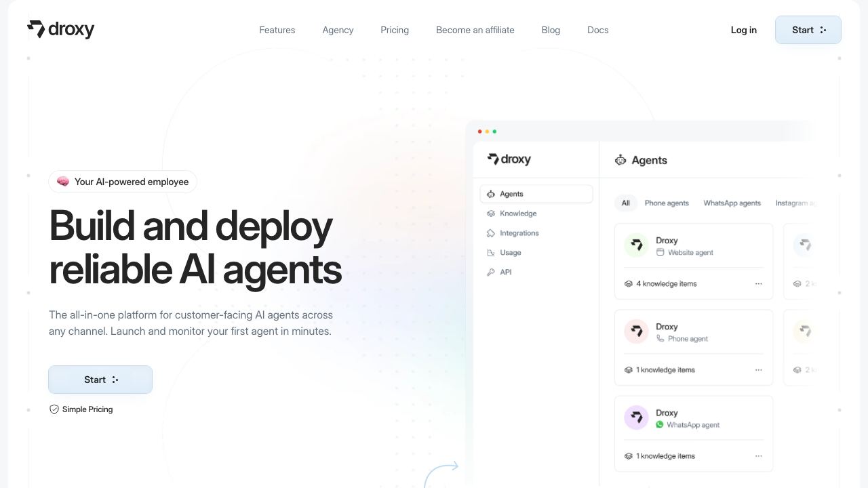Screen dimensions: 868x488
Task: Click the WhatsApp agent label
Action: coord(693,425)
